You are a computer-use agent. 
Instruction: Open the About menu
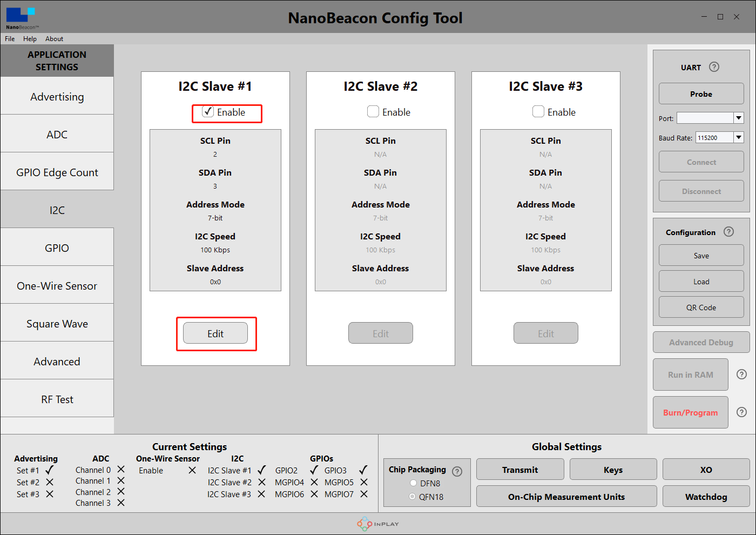click(54, 39)
